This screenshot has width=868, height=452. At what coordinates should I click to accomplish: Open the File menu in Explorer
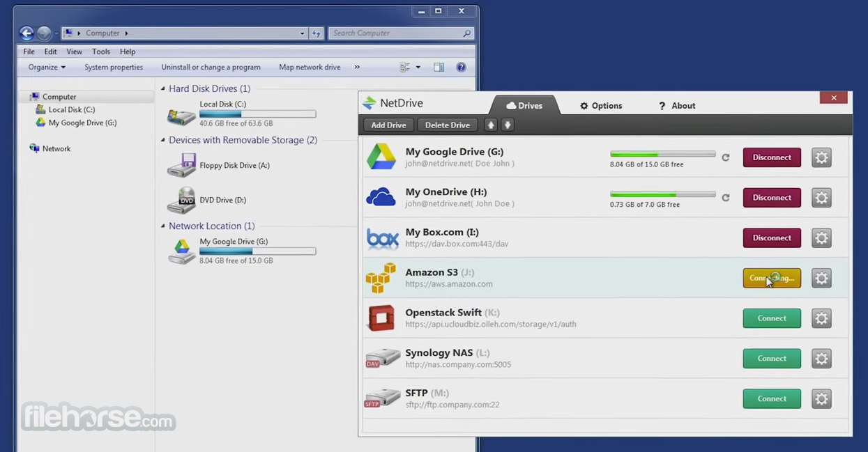tap(29, 52)
